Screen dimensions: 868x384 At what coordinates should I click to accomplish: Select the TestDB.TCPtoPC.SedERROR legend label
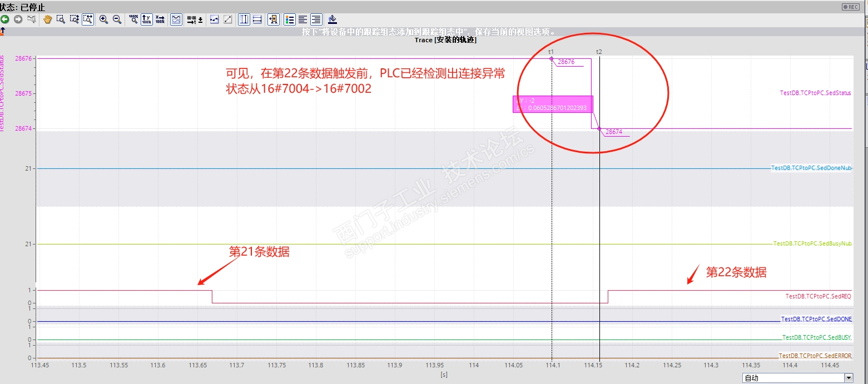coord(815,356)
